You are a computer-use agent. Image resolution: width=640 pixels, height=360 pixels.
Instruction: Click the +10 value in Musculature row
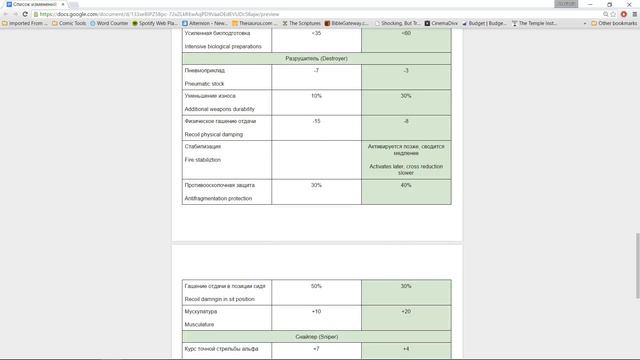click(x=316, y=311)
